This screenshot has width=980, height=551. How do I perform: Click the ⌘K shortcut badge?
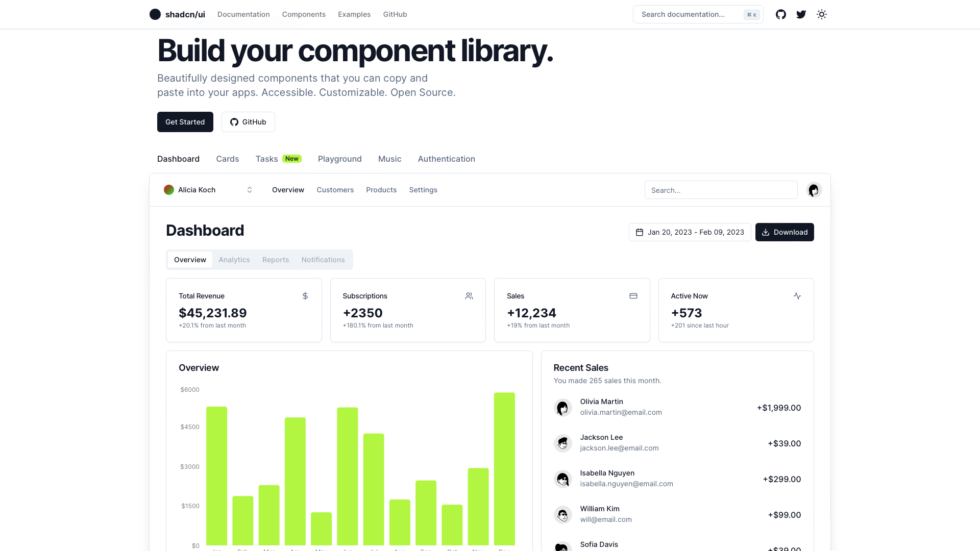(x=752, y=15)
